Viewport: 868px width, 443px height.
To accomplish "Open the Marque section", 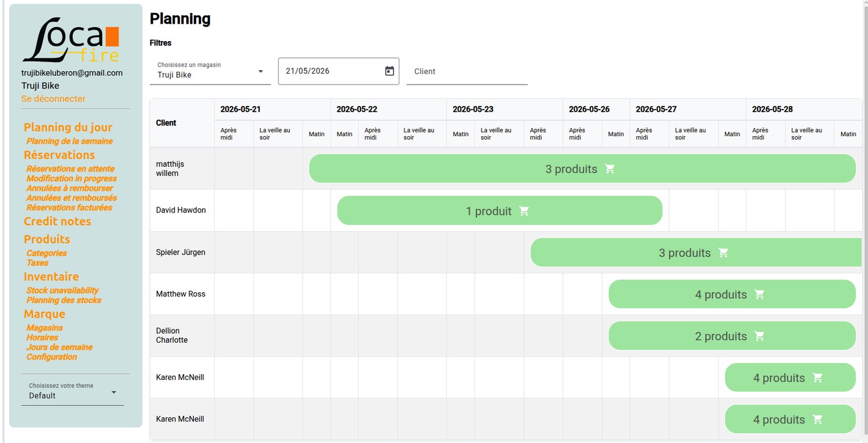I will click(x=45, y=314).
